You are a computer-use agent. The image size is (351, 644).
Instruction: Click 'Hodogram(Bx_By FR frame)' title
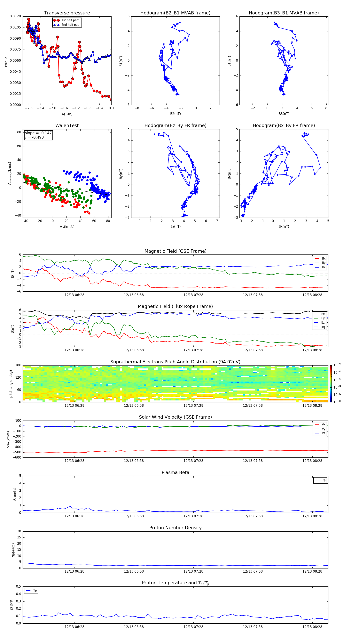coord(284,125)
